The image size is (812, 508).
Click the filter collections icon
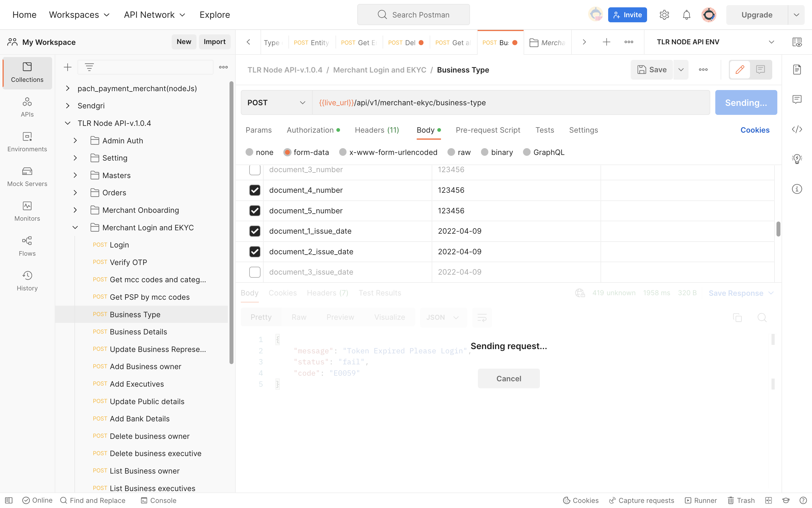(x=89, y=67)
